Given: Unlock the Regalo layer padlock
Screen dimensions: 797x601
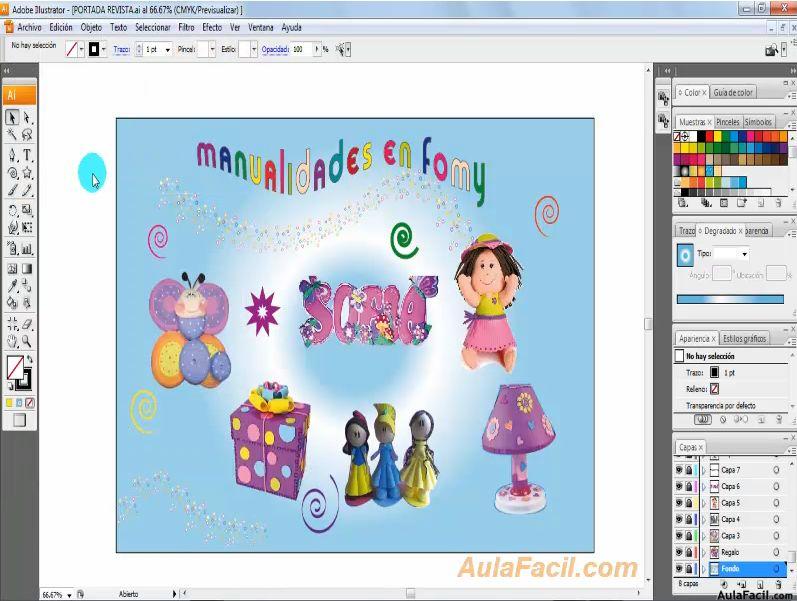Looking at the screenshot, I should point(689,552).
